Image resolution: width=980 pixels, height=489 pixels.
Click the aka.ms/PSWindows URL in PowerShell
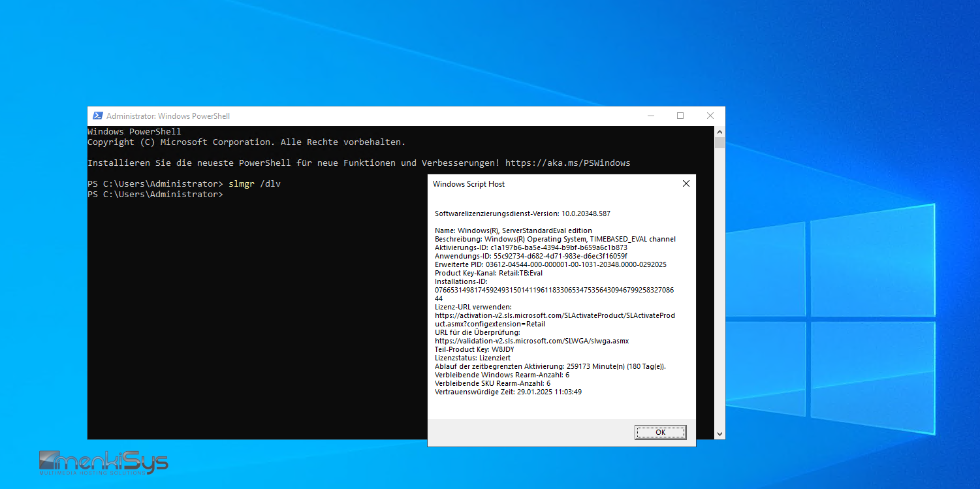click(567, 163)
